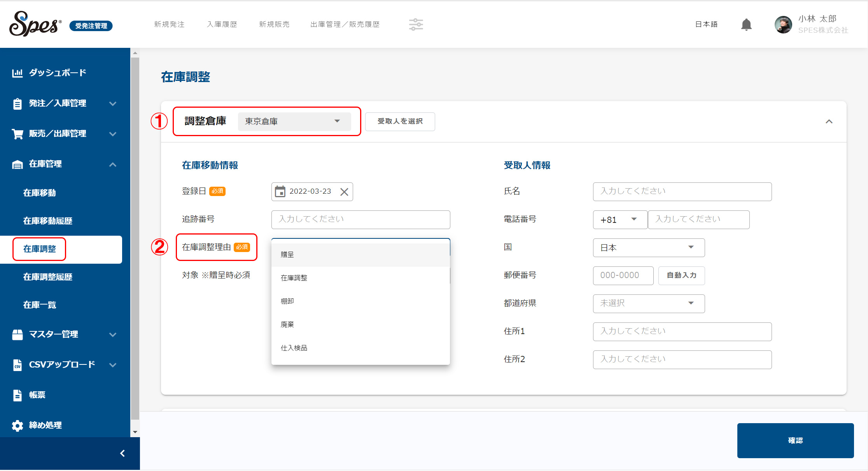
Task: Open the calendar icon in 登録日 field
Action: [x=280, y=191]
